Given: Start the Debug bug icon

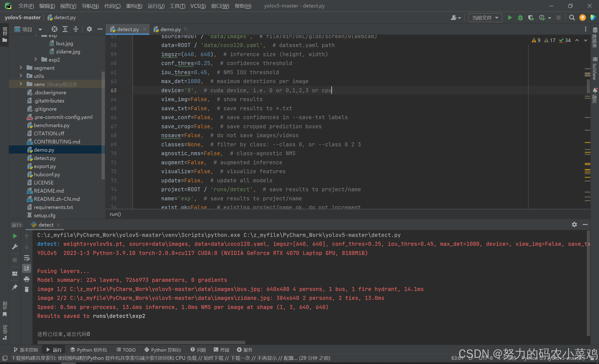Looking at the screenshot, I should pos(520,18).
